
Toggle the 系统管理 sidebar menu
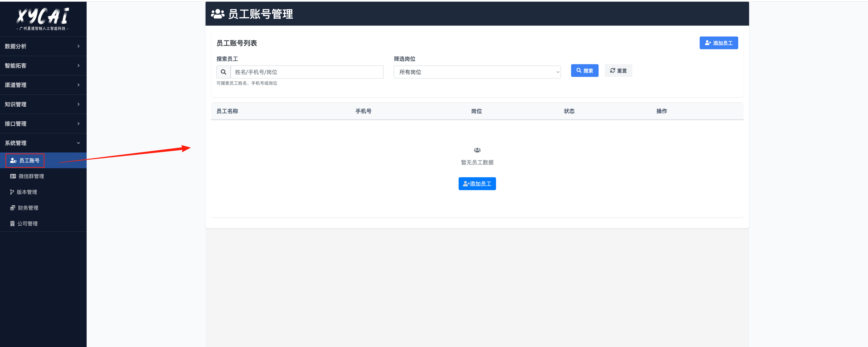[43, 143]
